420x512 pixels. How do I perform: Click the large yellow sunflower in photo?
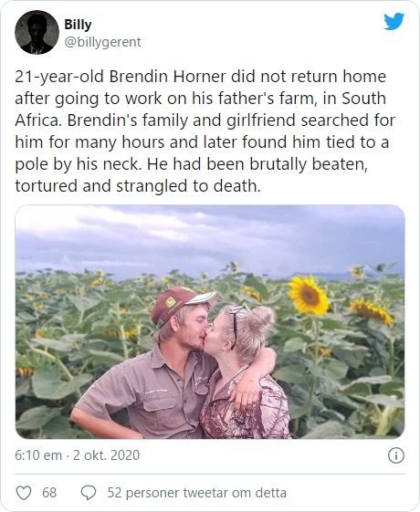309,295
